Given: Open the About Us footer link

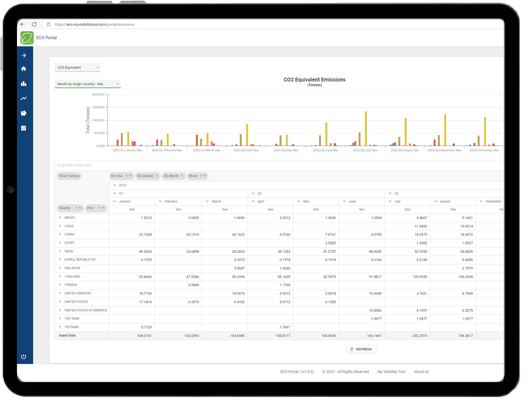Looking at the screenshot, I should [421, 371].
